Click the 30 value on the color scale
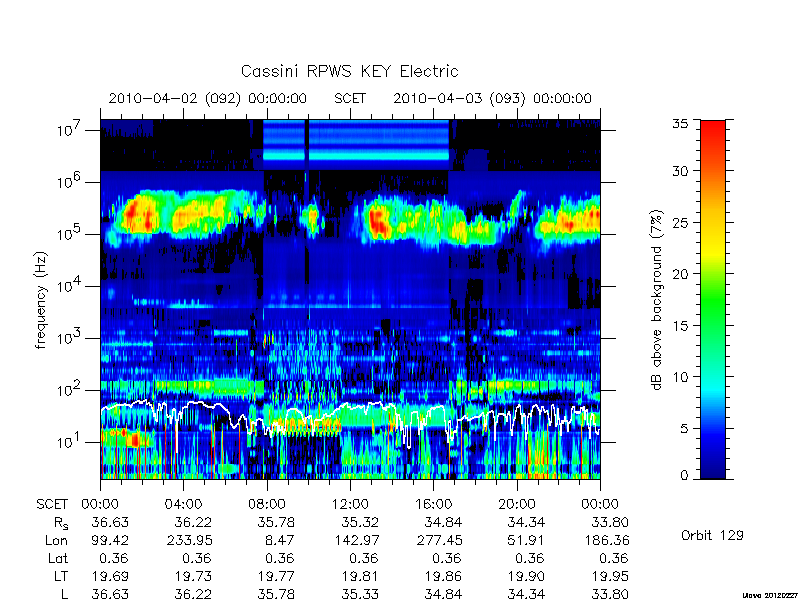The image size is (800, 600). click(x=680, y=170)
